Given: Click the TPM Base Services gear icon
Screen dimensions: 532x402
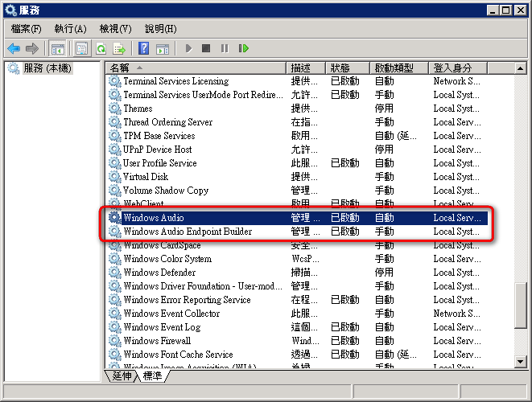Looking at the screenshot, I should pyautogui.click(x=114, y=136).
